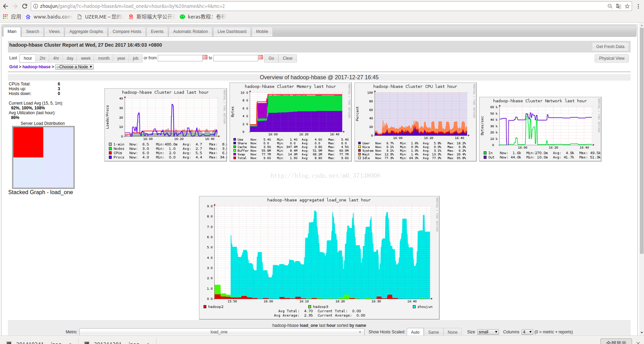This screenshot has height=344, width=644.
Task: Switch to Physical View
Action: click(x=611, y=58)
